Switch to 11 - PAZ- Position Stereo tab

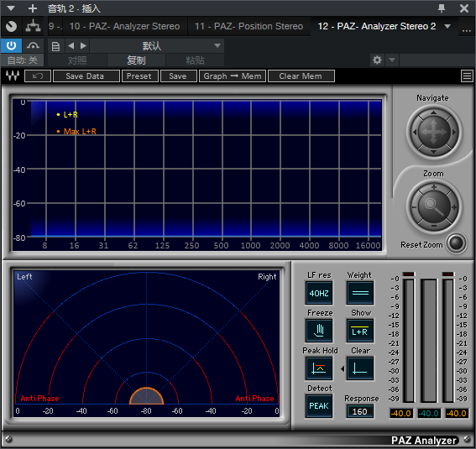248,26
